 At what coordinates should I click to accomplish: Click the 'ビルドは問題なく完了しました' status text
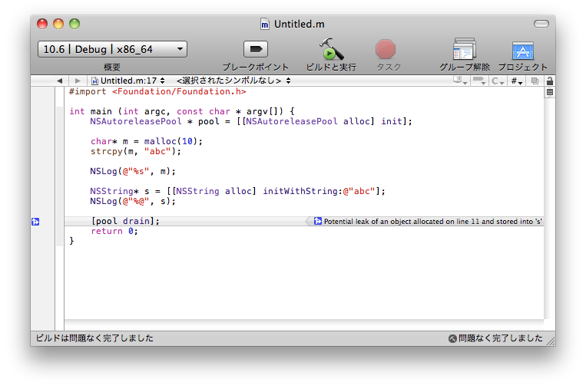(x=94, y=338)
